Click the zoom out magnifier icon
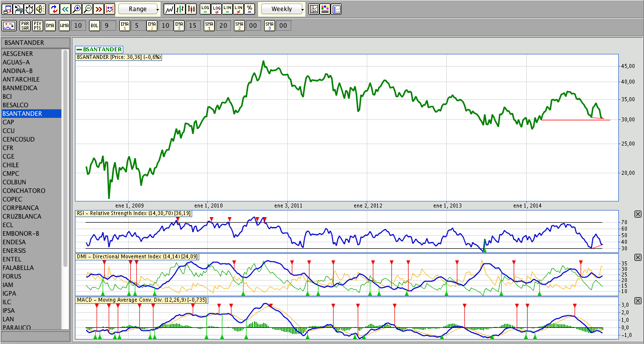The height and width of the screenshot is (344, 644). (88, 9)
